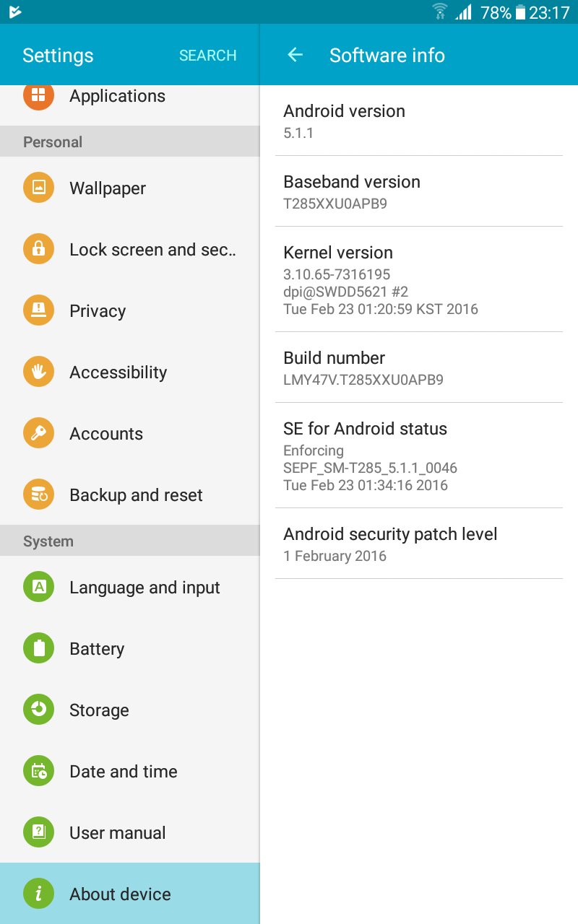578x924 pixels.
Task: Tap the Accessibility hand icon
Action: (38, 372)
